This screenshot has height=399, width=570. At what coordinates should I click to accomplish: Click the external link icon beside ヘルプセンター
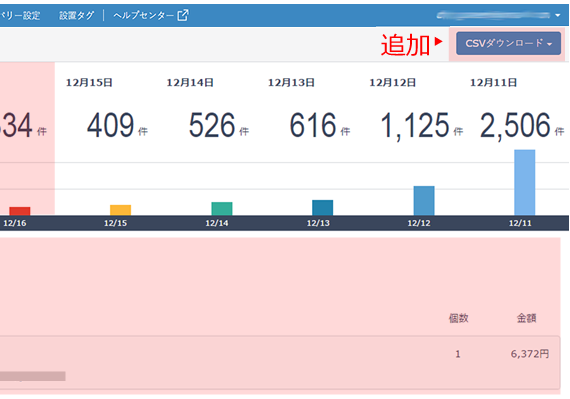pyautogui.click(x=183, y=15)
